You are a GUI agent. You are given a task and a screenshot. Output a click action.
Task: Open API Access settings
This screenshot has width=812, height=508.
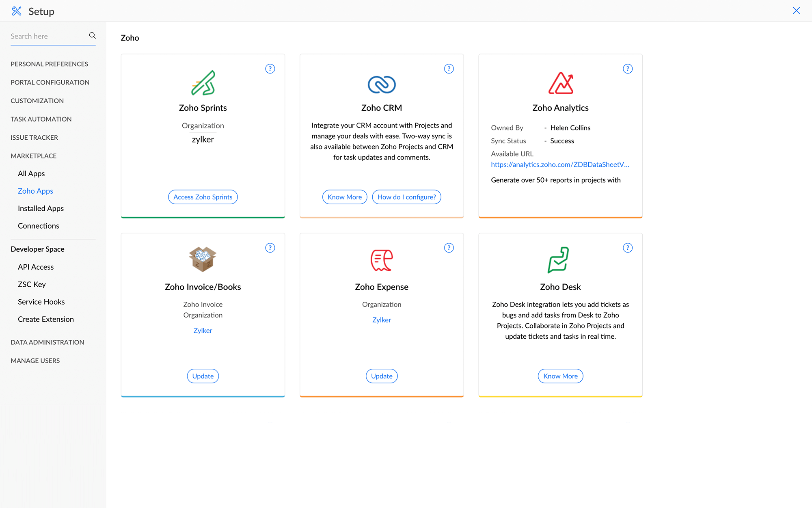[x=36, y=267]
